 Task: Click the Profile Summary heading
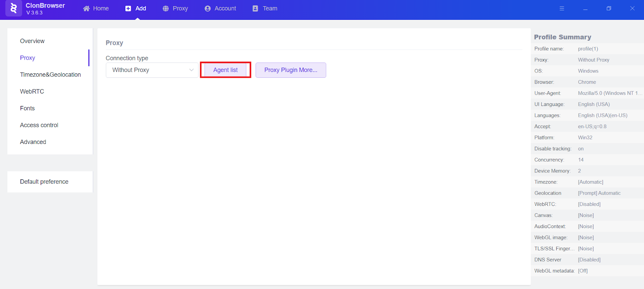coord(562,37)
